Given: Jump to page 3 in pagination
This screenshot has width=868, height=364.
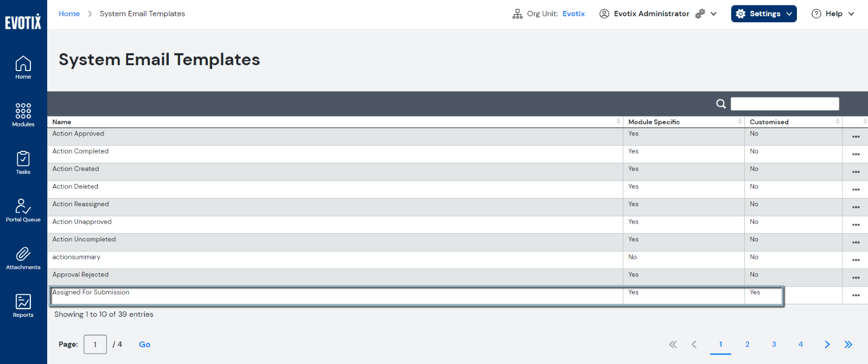Looking at the screenshot, I should (774, 344).
